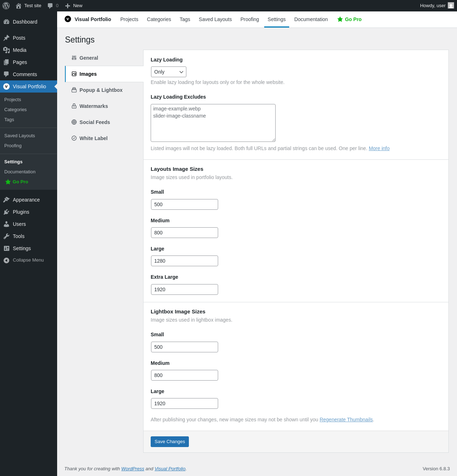Click the General sliders icon
This screenshot has width=457, height=476.
click(x=74, y=58)
